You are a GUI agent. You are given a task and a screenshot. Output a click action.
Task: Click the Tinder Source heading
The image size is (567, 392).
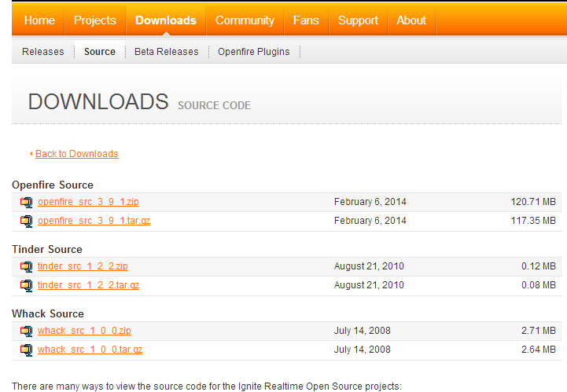[x=47, y=249]
